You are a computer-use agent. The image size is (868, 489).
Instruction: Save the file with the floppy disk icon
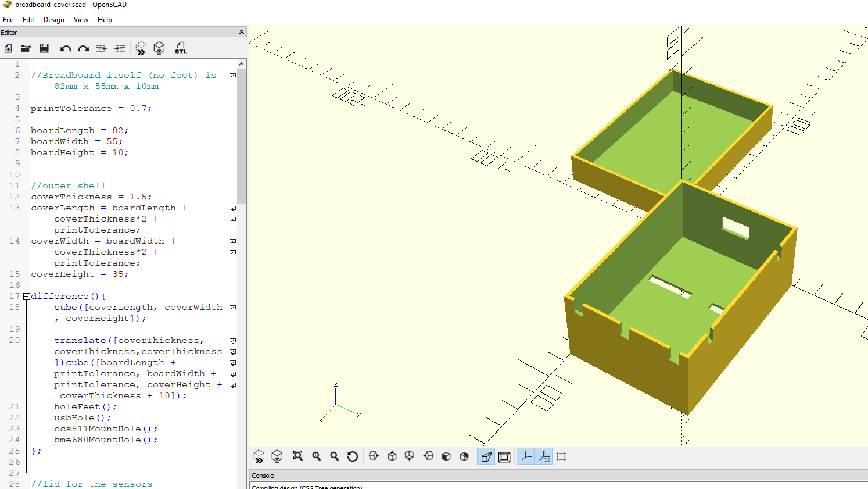(x=44, y=48)
